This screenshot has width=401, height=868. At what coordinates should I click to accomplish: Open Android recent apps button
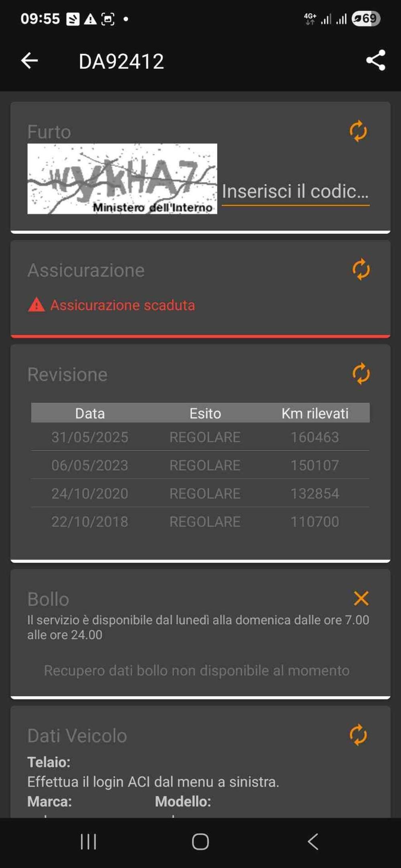tap(88, 842)
